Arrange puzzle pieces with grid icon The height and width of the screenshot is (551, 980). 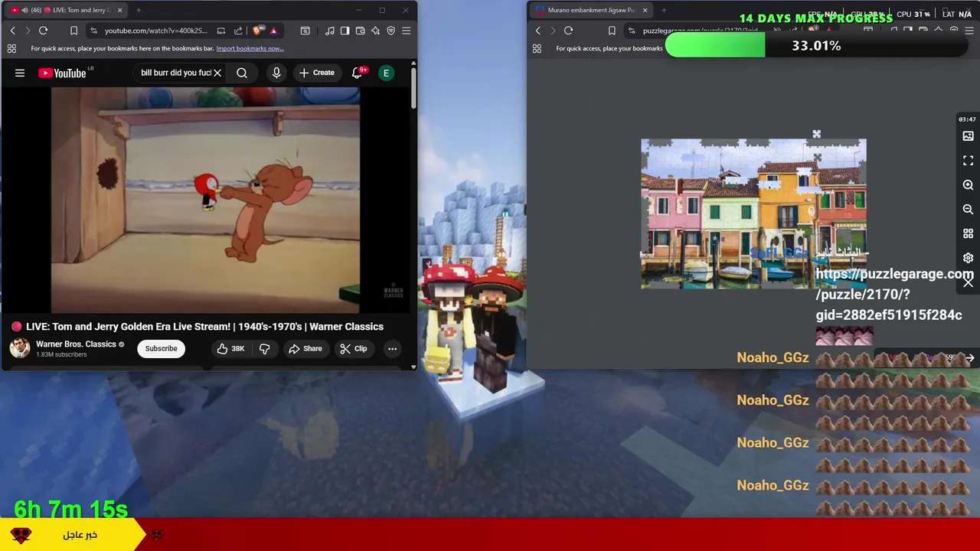[968, 233]
